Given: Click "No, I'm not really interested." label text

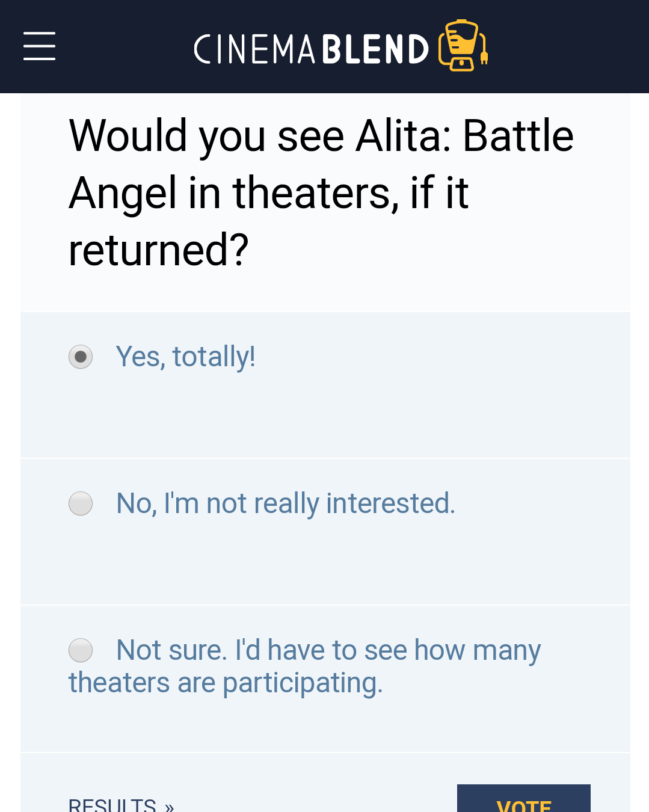Looking at the screenshot, I should coord(286,503).
